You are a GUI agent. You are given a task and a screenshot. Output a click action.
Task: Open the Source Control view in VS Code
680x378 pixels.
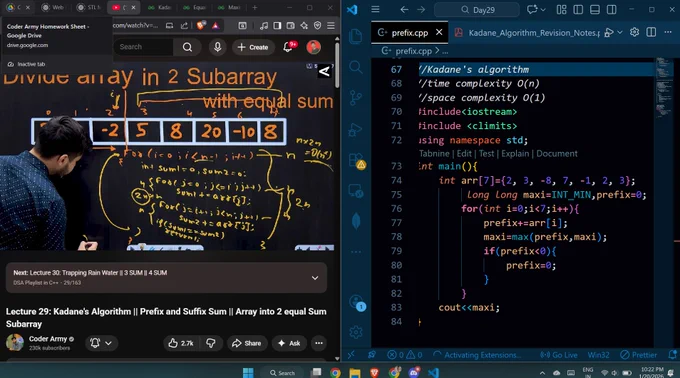click(x=356, y=98)
